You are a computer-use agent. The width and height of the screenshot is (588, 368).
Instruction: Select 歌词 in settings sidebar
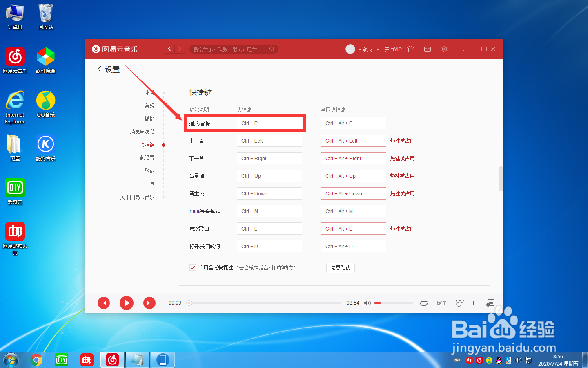click(x=149, y=171)
